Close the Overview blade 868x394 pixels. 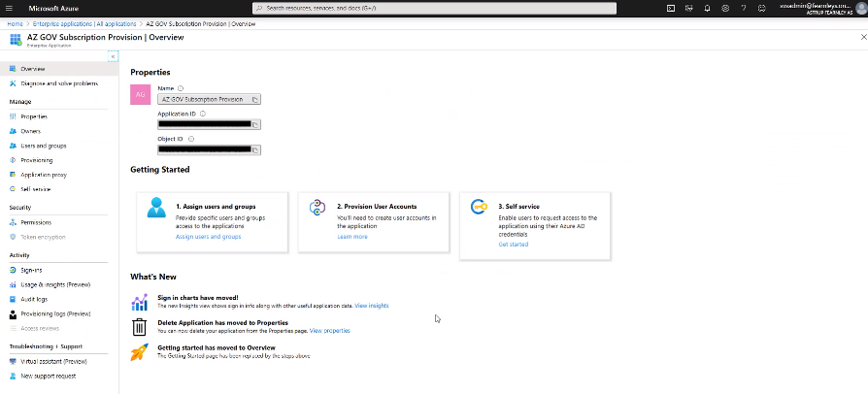point(863,37)
